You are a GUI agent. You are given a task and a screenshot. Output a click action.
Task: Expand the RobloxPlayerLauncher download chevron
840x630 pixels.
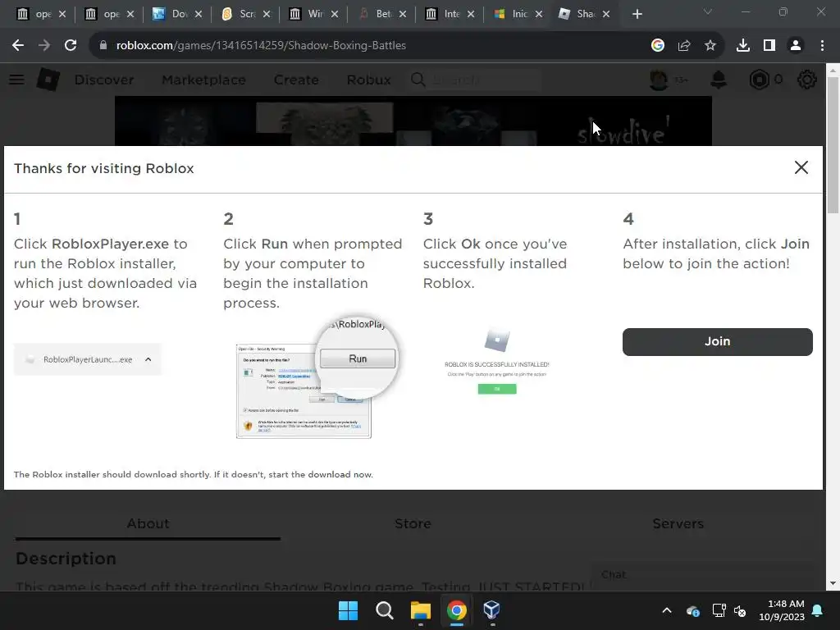pos(148,359)
